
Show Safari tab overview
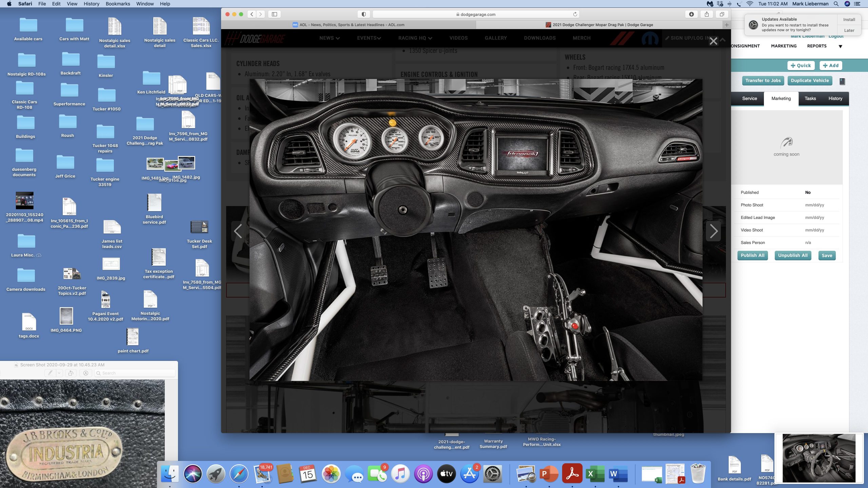722,14
